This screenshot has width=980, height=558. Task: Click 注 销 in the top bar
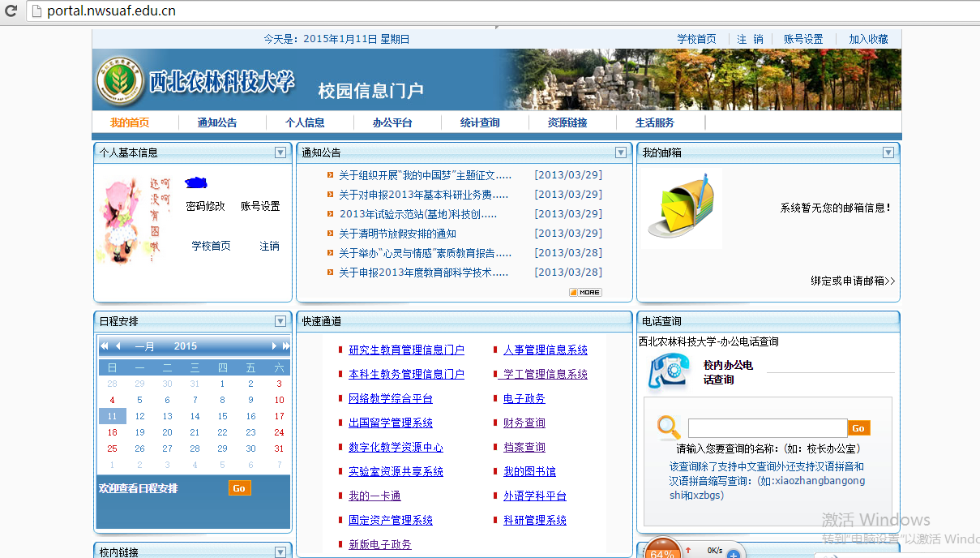click(x=751, y=39)
